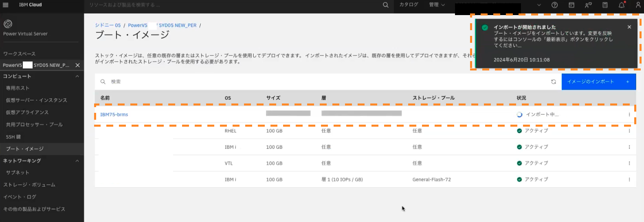Close the import started notification
Image resolution: width=644 pixels, height=222 pixels.
pos(629,27)
